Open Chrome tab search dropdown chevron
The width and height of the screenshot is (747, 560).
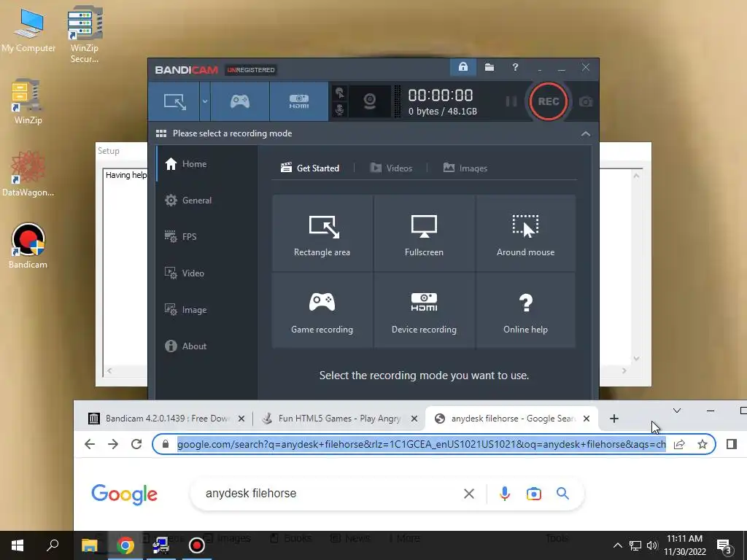(x=676, y=411)
